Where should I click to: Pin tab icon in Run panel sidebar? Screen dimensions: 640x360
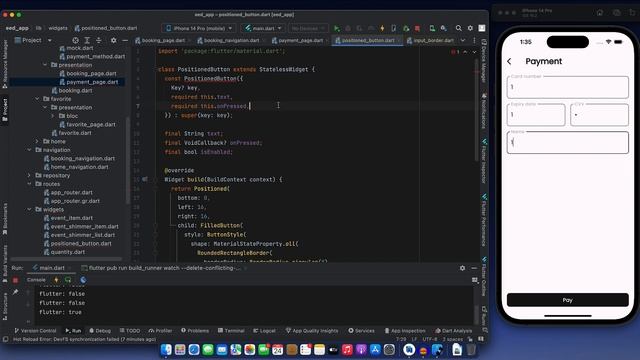pyautogui.click(x=16, y=292)
